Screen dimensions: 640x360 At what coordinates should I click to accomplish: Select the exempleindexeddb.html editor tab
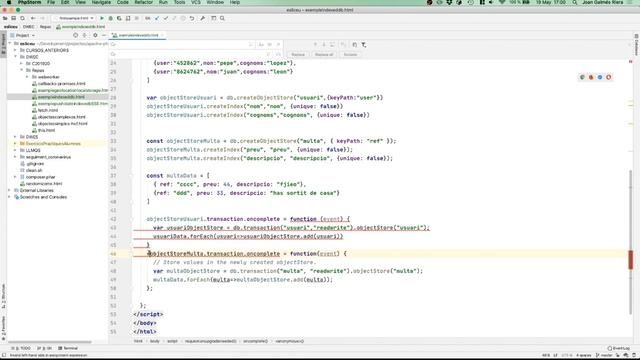(138, 36)
